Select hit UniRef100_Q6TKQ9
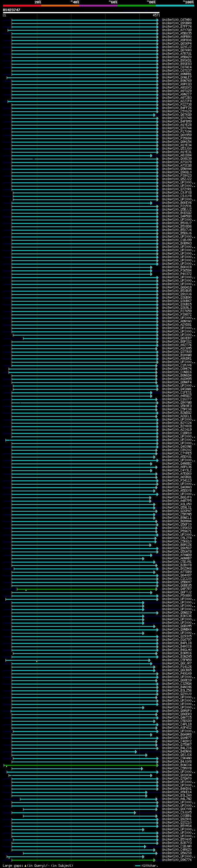The image size is (197, 868). click(176, 115)
